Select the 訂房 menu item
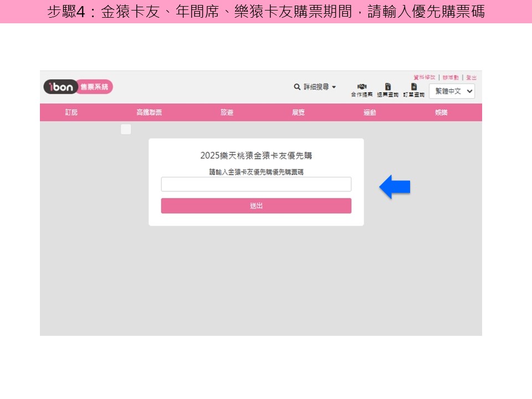The image size is (532, 399). (71, 112)
